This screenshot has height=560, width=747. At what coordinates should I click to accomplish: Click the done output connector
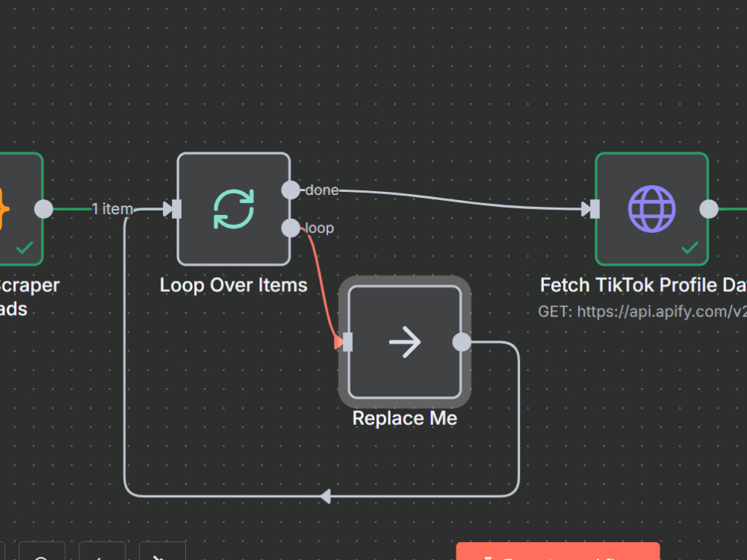(291, 190)
